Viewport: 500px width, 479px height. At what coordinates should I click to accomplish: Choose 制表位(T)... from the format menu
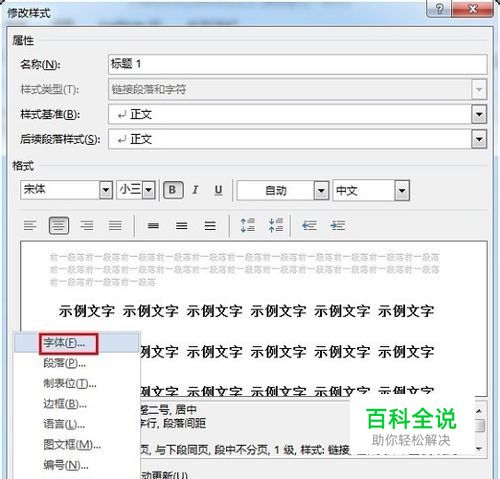tap(76, 383)
